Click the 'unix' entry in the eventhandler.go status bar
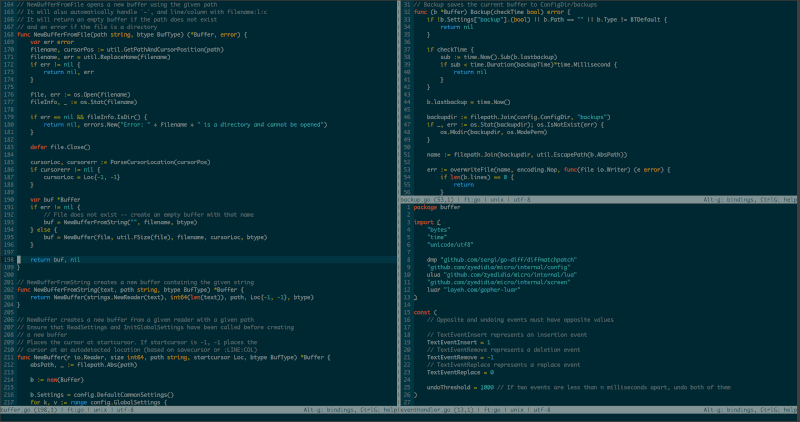The height and width of the screenshot is (422, 800). (517, 410)
